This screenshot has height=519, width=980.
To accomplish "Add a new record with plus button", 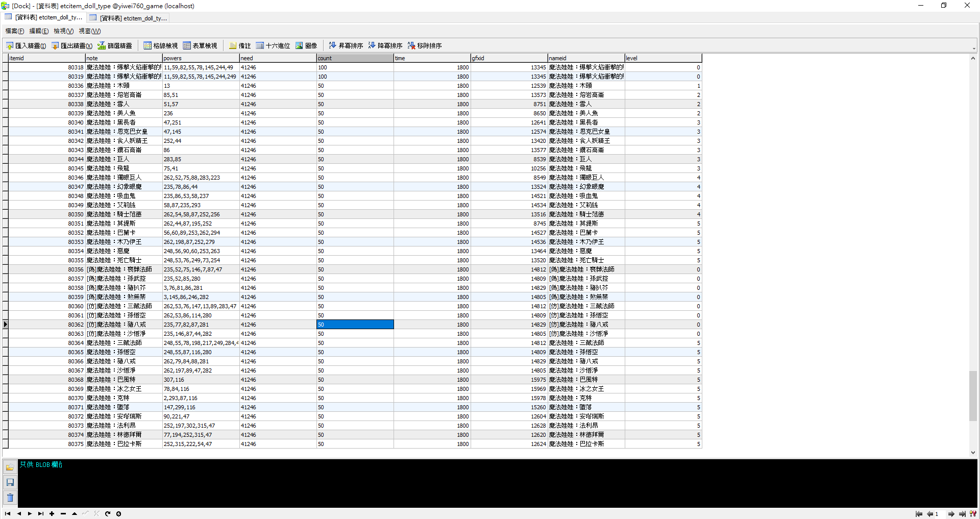I will click(52, 514).
